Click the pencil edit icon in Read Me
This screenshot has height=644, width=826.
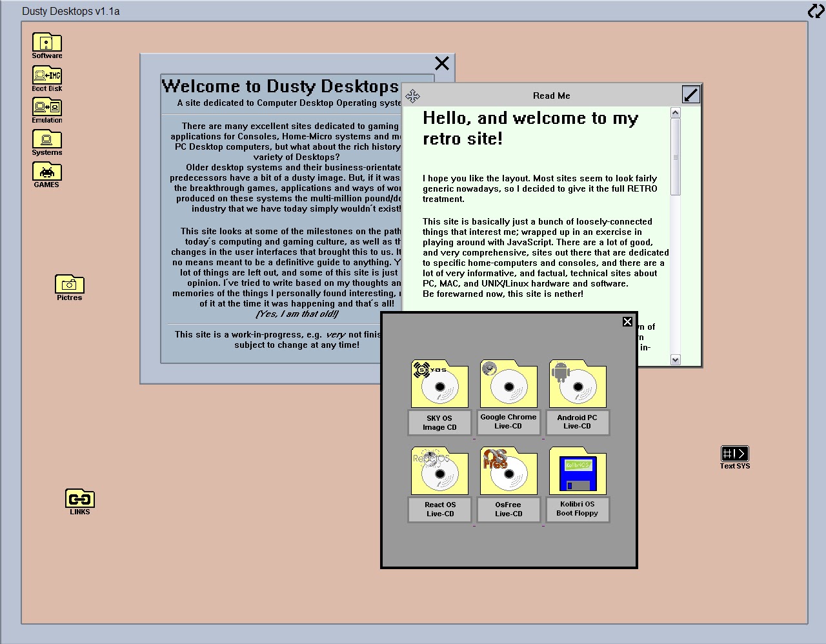click(691, 95)
